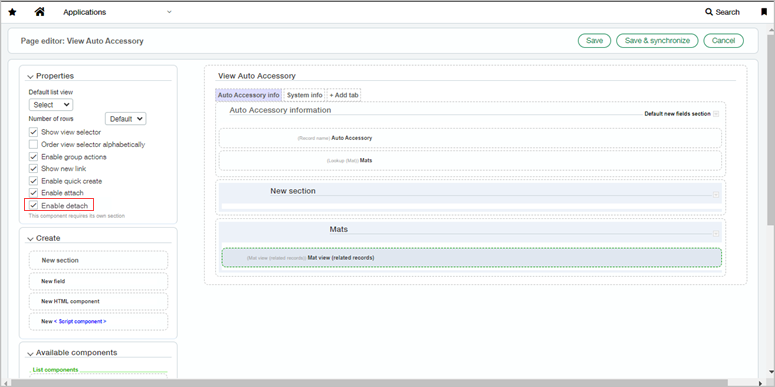Toggle Enable attach checkbox

33,193
